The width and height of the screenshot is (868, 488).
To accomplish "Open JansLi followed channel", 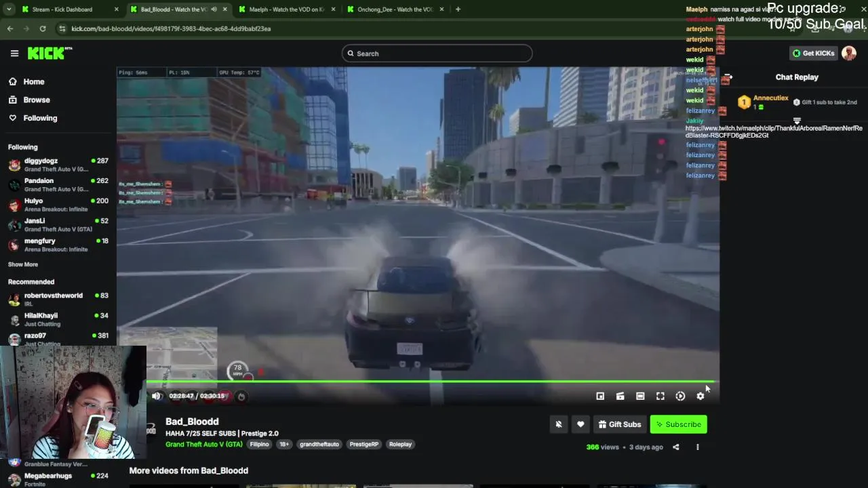I will click(58, 224).
